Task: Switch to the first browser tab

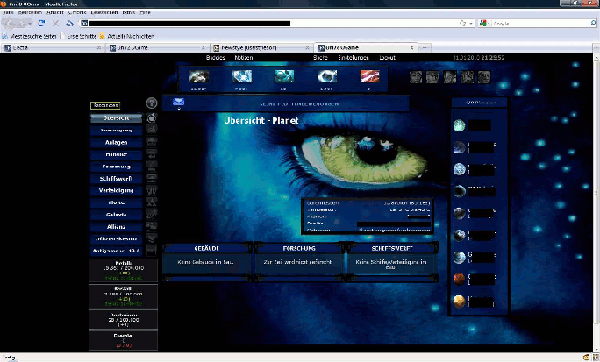Action: (x=53, y=48)
